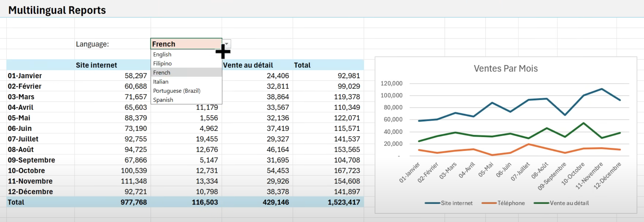
Task: Select the 12-Décembre row label
Action: click(30, 192)
